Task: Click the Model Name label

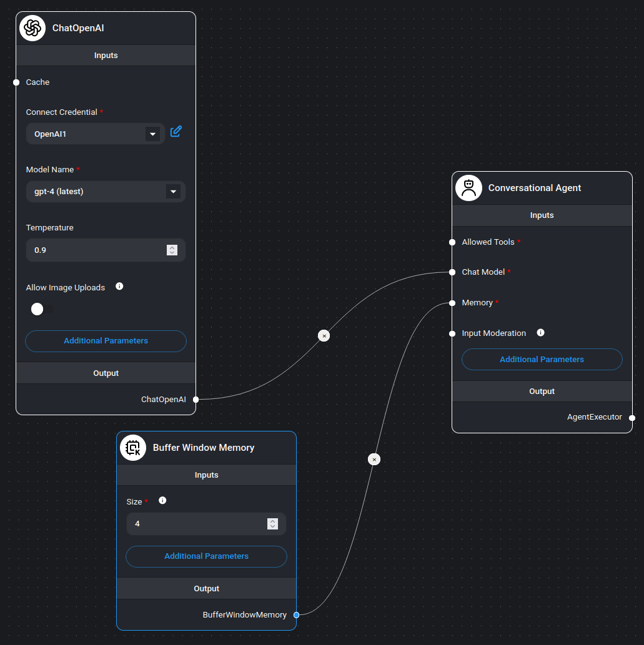Action: point(50,169)
